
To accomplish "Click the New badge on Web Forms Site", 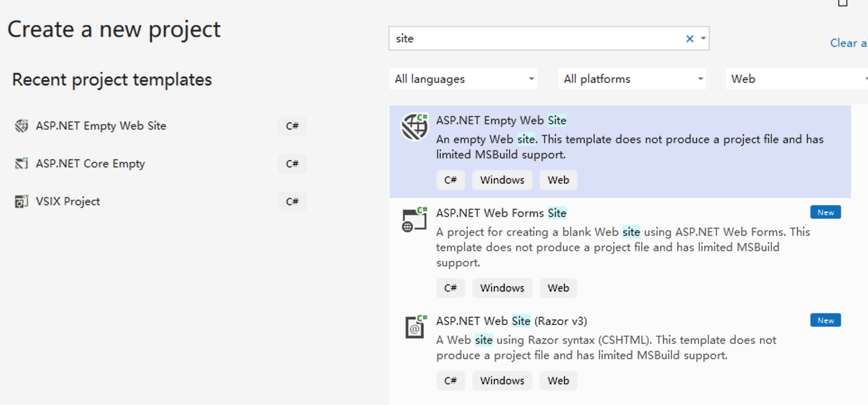I will tap(826, 212).
